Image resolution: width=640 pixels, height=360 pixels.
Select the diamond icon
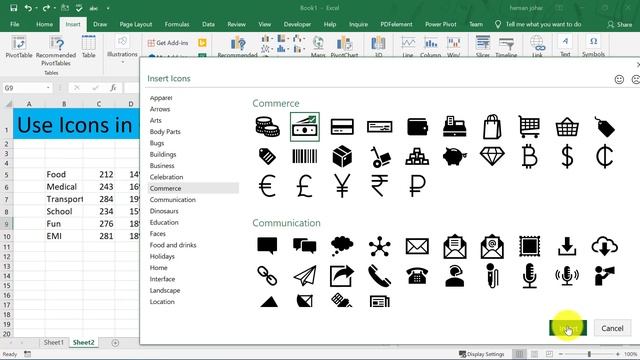pyautogui.click(x=492, y=156)
